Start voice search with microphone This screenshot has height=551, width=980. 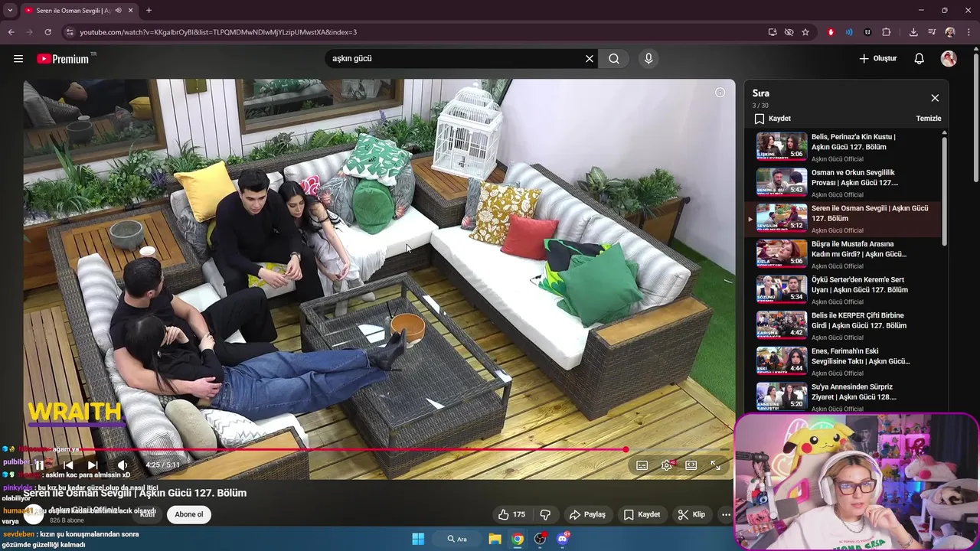[x=648, y=58]
